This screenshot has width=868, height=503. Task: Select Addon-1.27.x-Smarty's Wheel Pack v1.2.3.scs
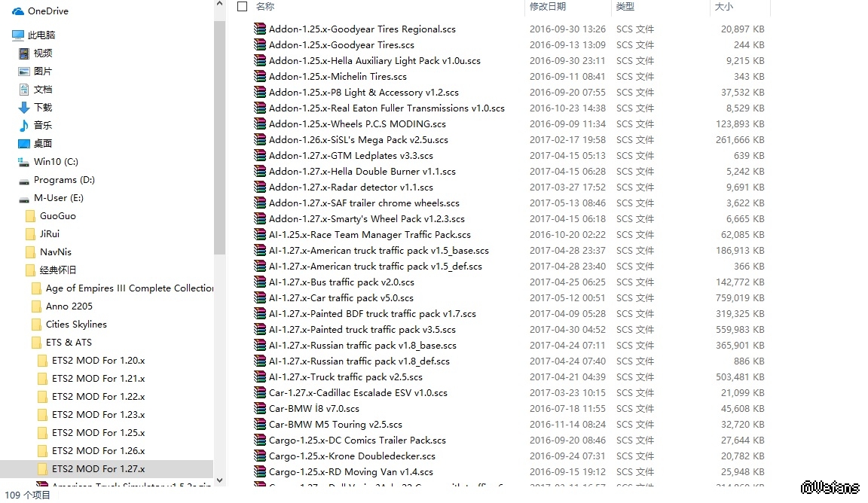pos(367,218)
